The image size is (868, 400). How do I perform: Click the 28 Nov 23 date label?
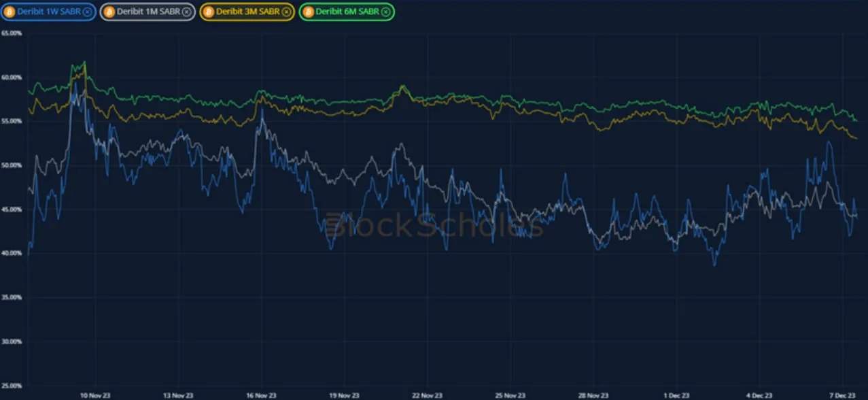(593, 395)
